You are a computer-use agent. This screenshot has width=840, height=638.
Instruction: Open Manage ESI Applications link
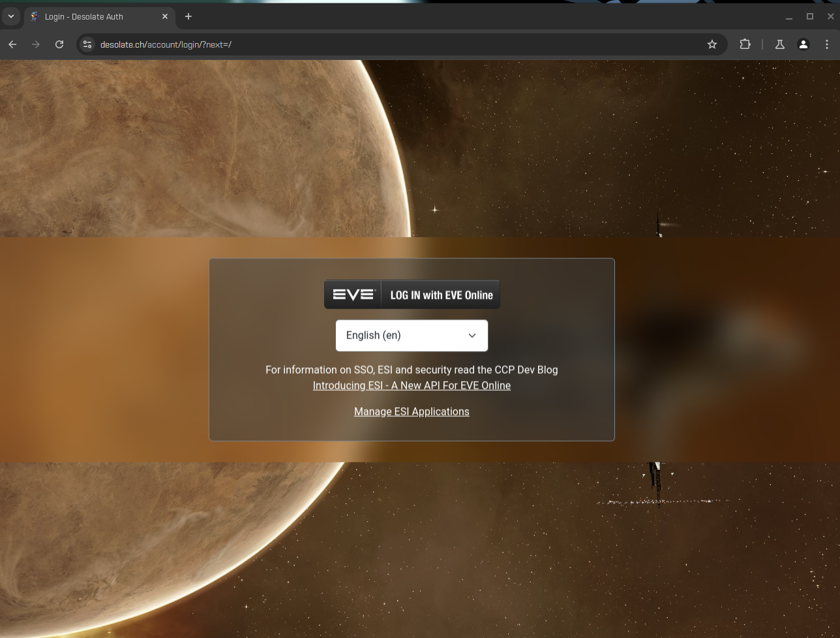(x=412, y=412)
